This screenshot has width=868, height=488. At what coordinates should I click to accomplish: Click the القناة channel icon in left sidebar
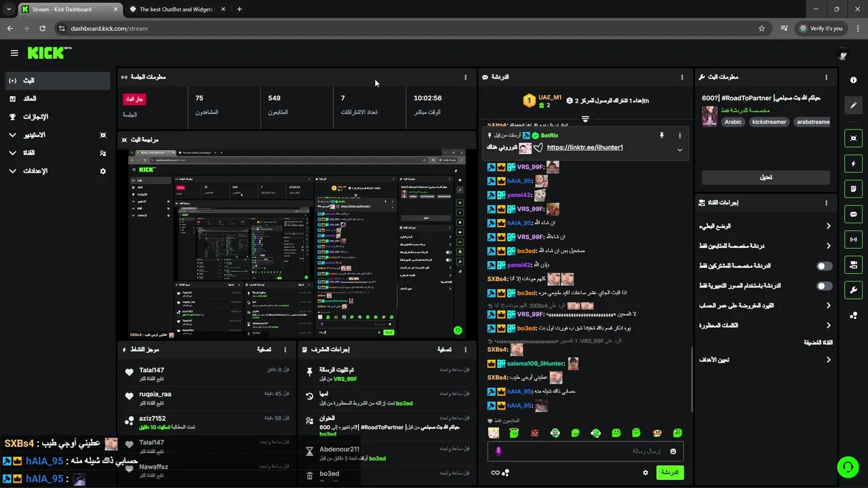pos(103,153)
